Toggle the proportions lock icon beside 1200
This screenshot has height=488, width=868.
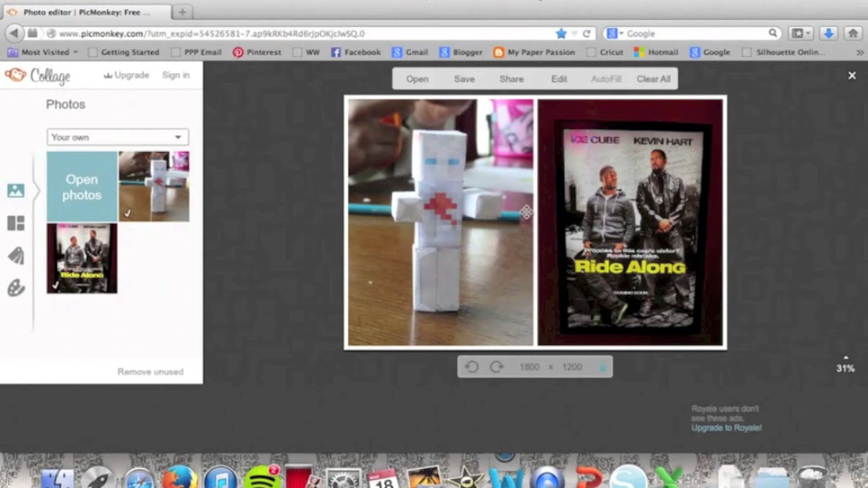[602, 367]
